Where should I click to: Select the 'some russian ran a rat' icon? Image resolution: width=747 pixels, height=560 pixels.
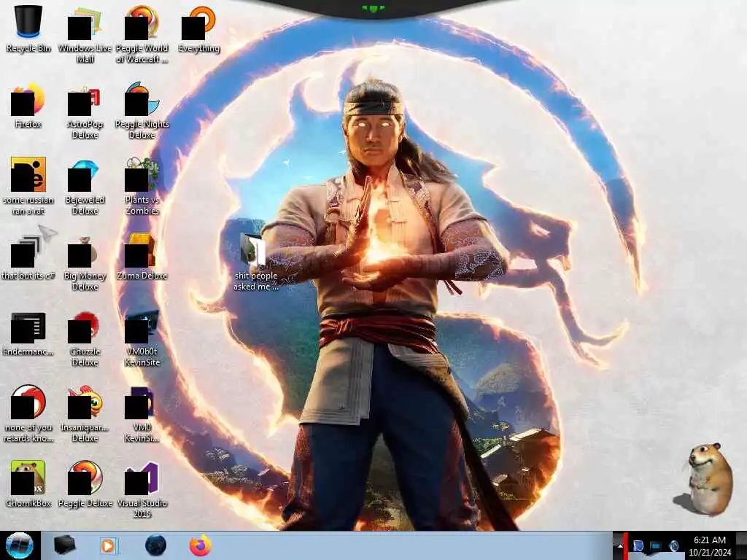pyautogui.click(x=28, y=186)
